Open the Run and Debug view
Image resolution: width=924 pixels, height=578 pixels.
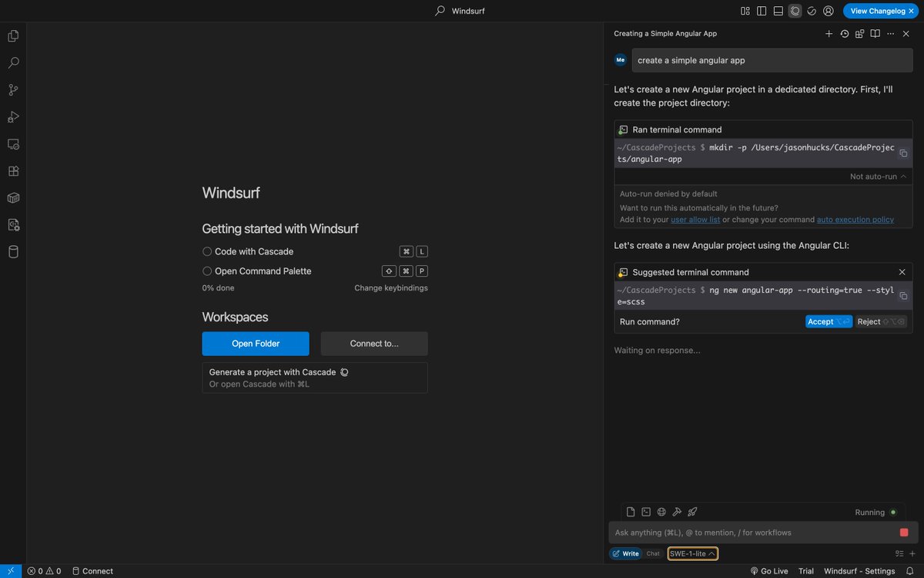tap(13, 117)
